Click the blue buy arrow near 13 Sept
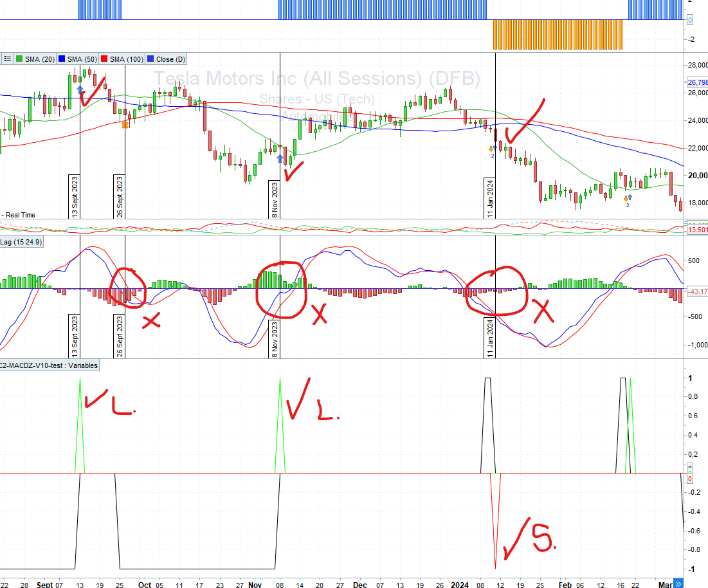This screenshot has width=708, height=588. tap(80, 90)
